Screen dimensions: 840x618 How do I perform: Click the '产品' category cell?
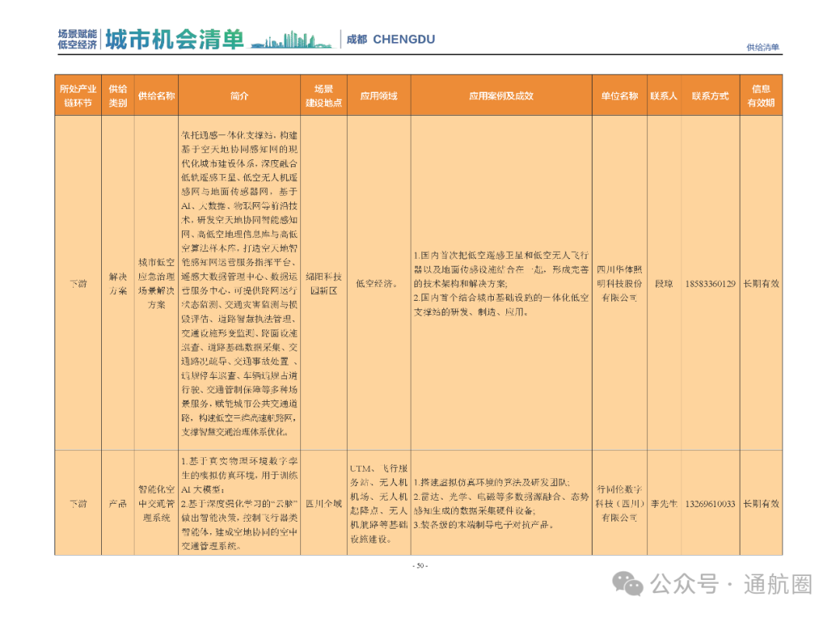pyautogui.click(x=118, y=504)
